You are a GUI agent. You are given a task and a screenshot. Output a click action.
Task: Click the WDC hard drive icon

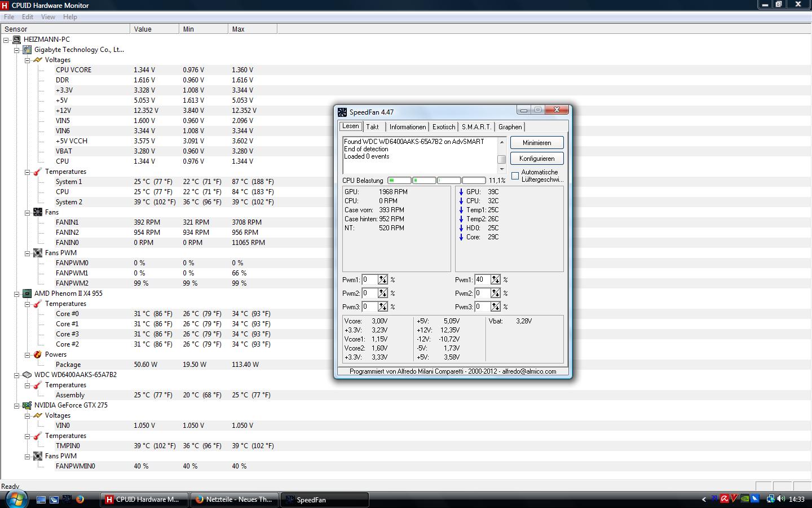tap(27, 375)
